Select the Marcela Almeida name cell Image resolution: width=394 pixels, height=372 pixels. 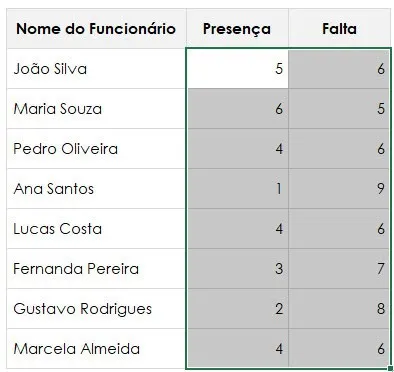pos(96,349)
